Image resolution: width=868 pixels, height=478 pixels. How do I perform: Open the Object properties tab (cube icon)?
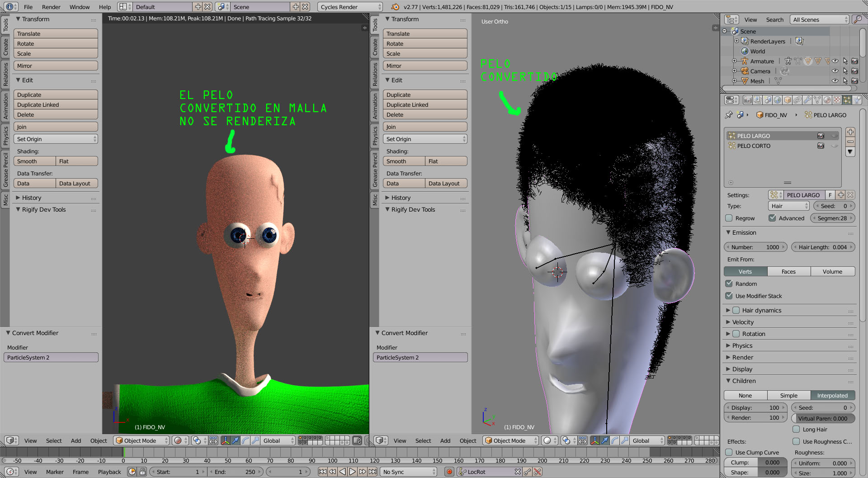[x=787, y=100]
